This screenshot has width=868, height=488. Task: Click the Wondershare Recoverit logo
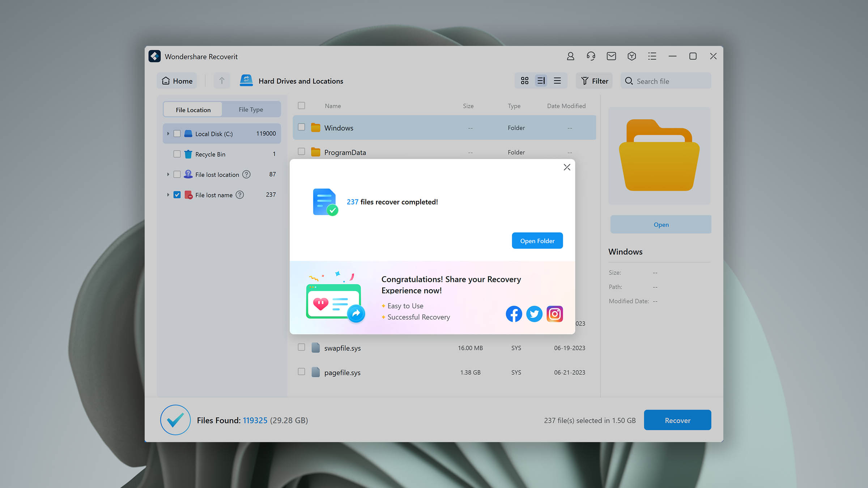(x=155, y=56)
